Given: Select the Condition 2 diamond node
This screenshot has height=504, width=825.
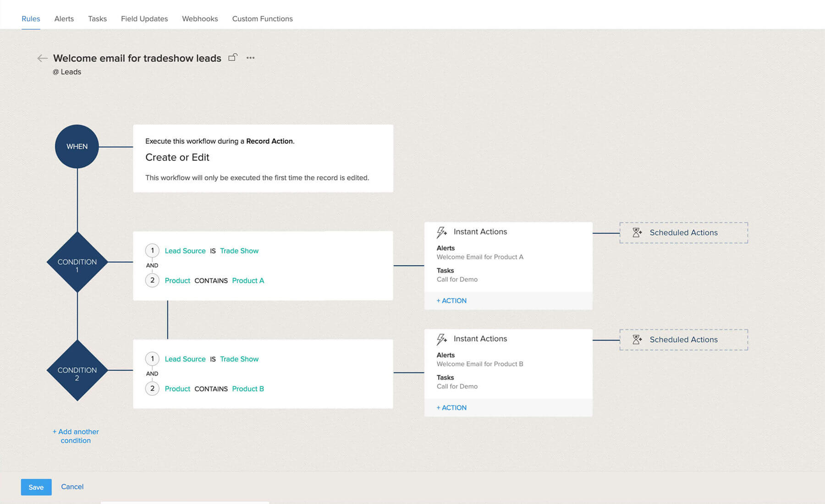Looking at the screenshot, I should point(77,370).
